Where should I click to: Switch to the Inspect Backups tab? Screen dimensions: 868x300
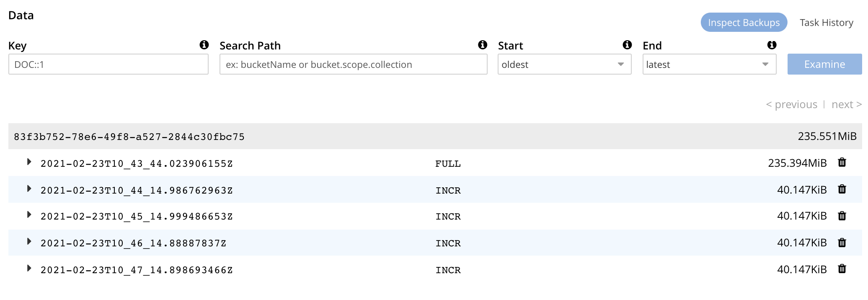pos(744,23)
